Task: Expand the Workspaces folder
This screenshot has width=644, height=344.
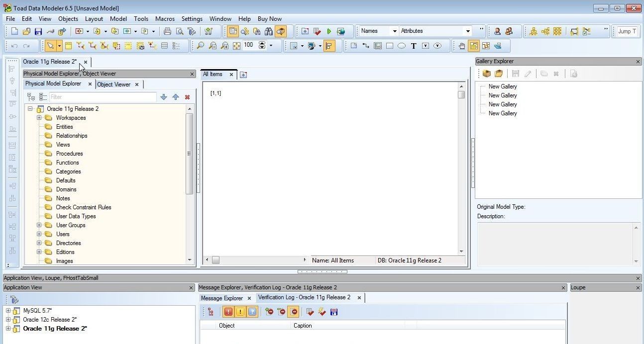Action: click(39, 118)
